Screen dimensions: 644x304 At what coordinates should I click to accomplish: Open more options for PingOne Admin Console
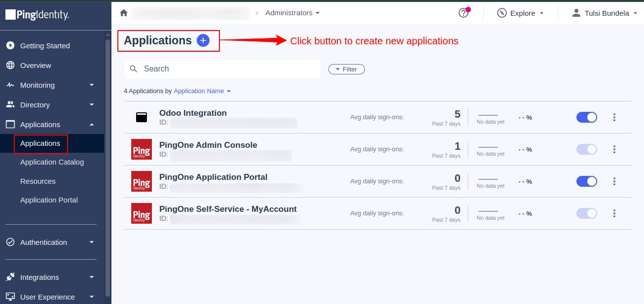(614, 149)
